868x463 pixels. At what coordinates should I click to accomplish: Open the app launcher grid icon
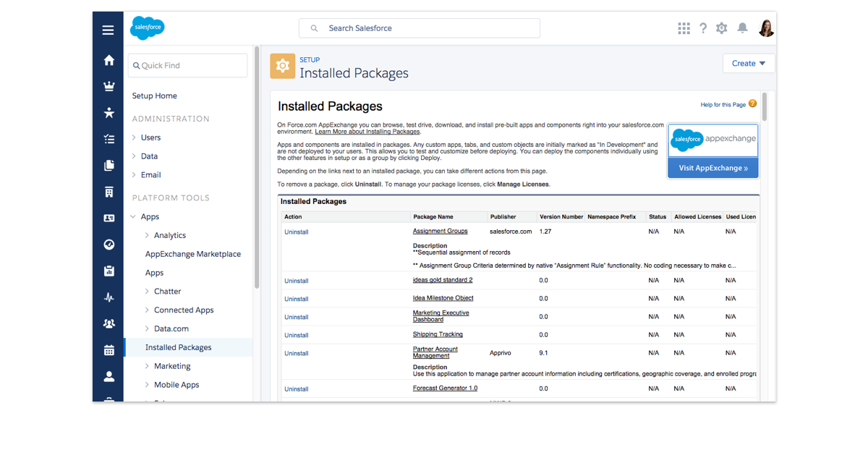[684, 28]
